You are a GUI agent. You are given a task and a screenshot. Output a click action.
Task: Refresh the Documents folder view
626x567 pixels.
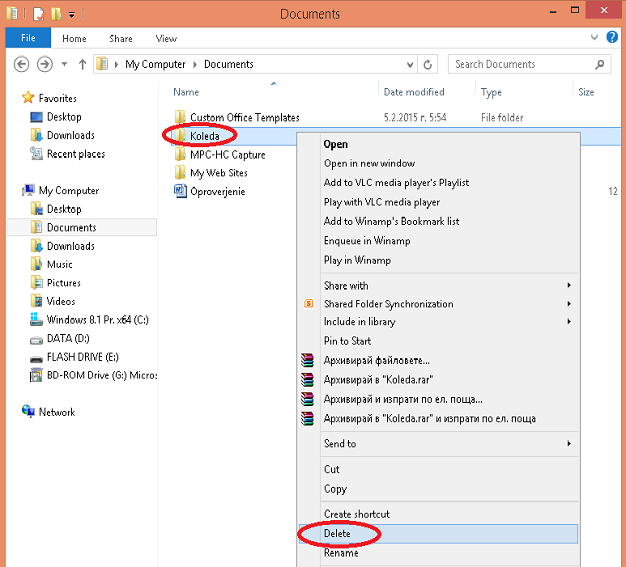(x=429, y=64)
